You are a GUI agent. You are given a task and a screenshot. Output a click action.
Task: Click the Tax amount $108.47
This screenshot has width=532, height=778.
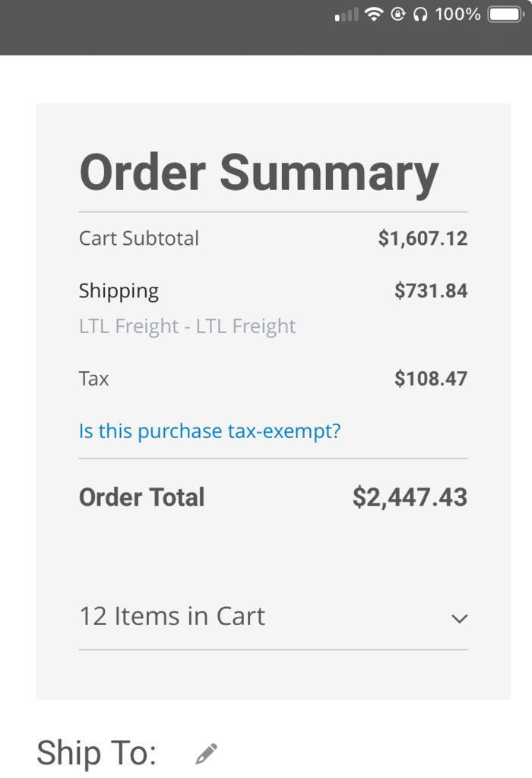click(x=431, y=379)
